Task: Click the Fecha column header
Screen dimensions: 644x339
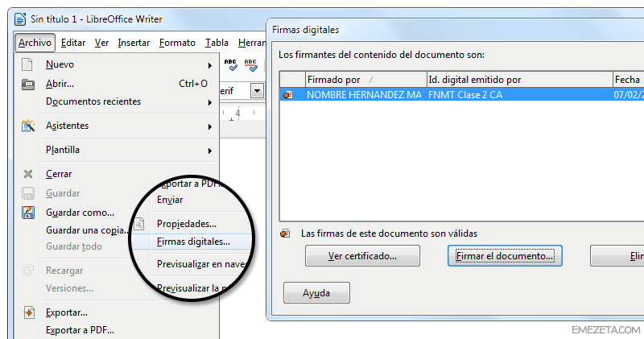Action: 628,79
